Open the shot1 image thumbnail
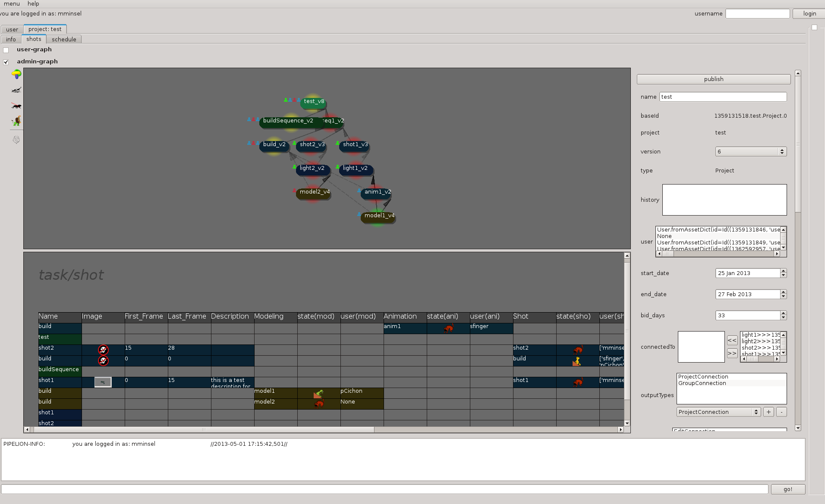This screenshot has width=825, height=504. [x=103, y=382]
